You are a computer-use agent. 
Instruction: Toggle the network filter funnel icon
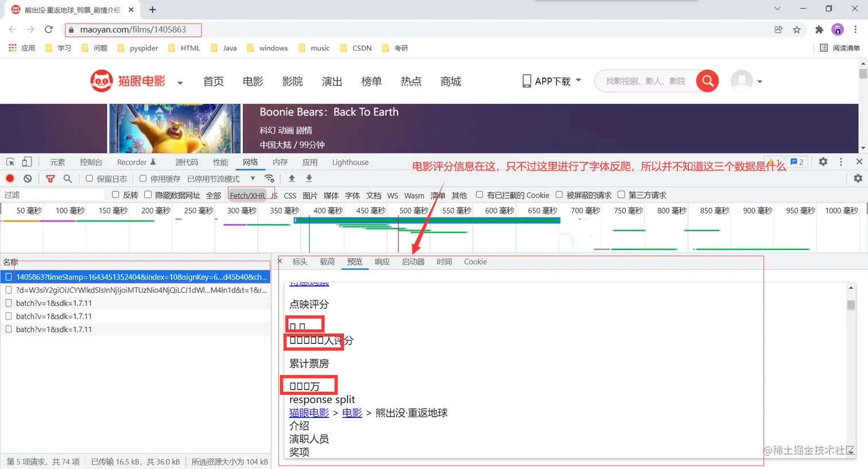50,179
